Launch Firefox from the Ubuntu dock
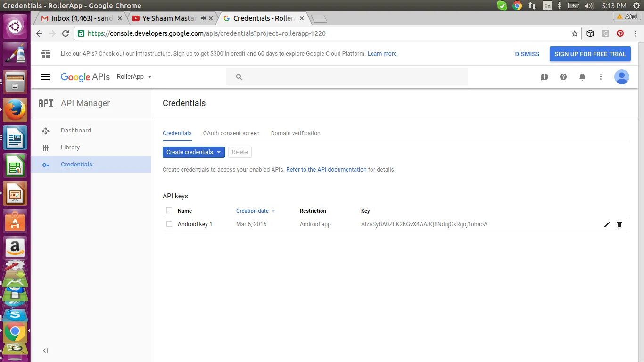 tap(15, 110)
